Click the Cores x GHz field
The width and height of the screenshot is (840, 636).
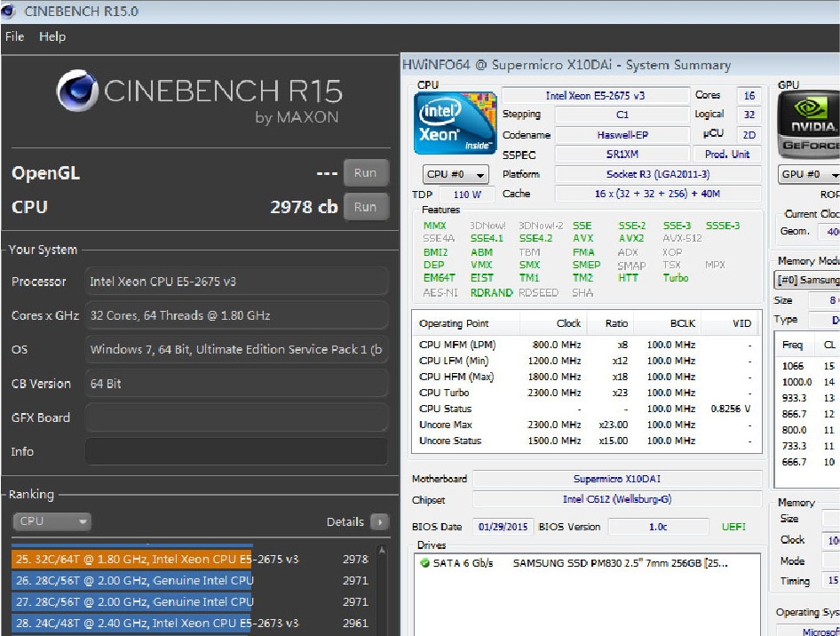pyautogui.click(x=236, y=315)
